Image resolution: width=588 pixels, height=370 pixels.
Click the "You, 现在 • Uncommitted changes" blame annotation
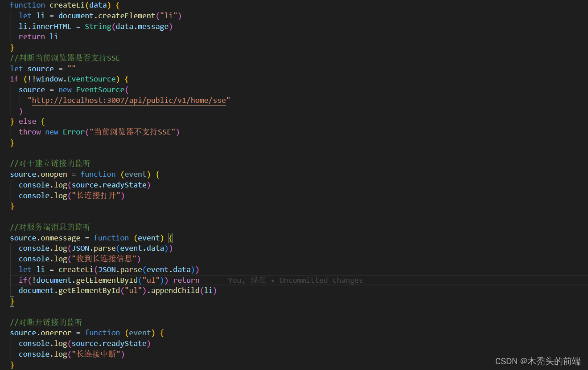(296, 280)
